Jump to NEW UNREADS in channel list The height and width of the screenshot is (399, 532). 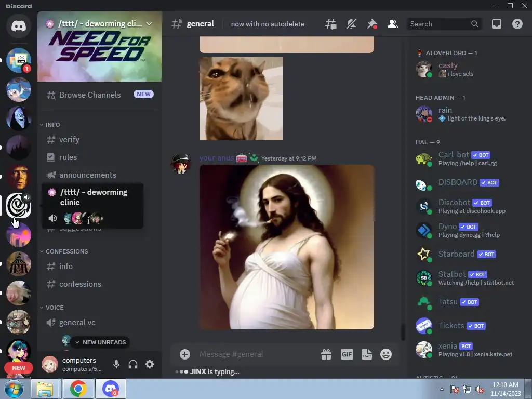[x=101, y=342]
